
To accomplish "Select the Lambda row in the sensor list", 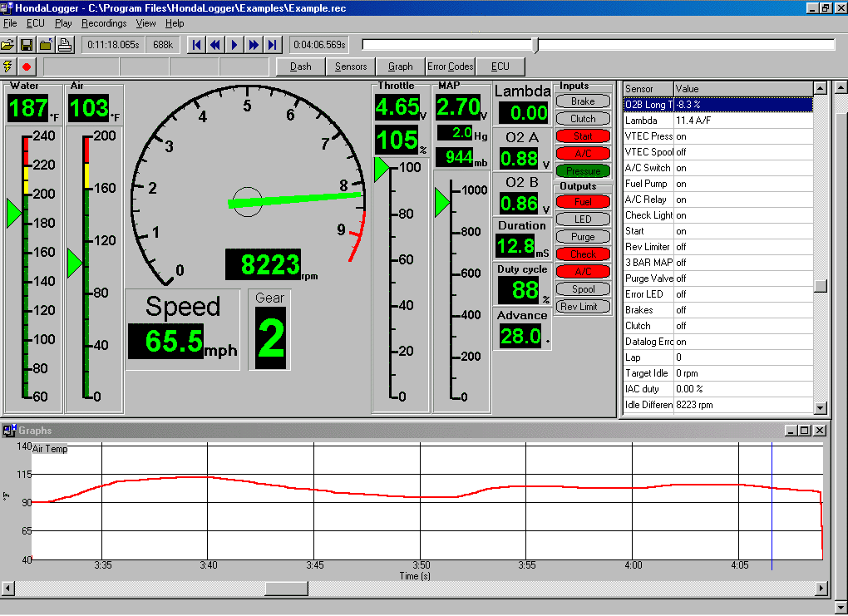I will click(717, 121).
